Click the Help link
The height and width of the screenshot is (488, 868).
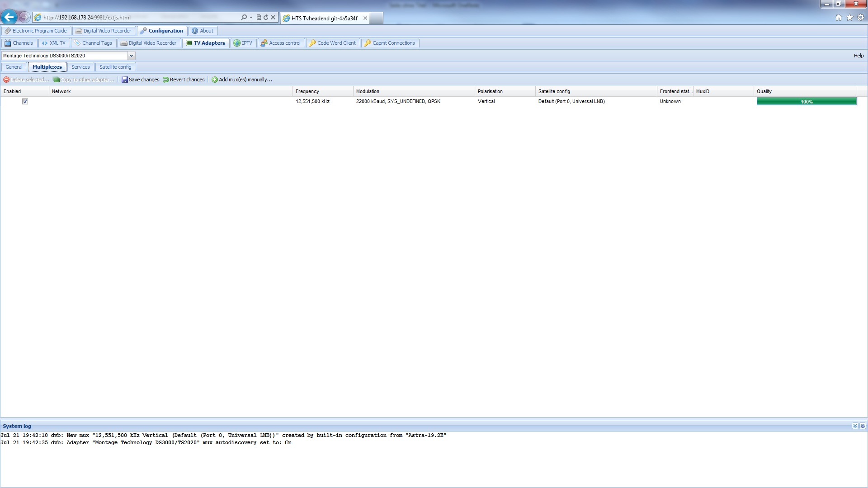[x=858, y=56]
